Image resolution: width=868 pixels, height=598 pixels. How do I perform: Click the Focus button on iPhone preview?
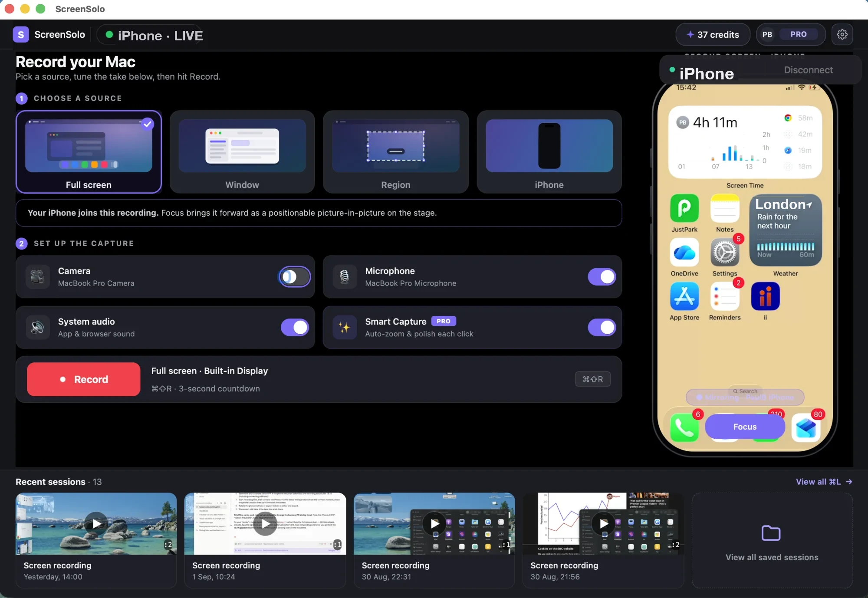[745, 427]
